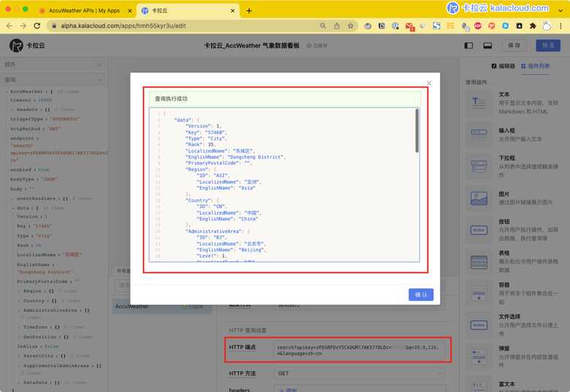Switch to the 组件列表 component list tab

click(x=535, y=66)
